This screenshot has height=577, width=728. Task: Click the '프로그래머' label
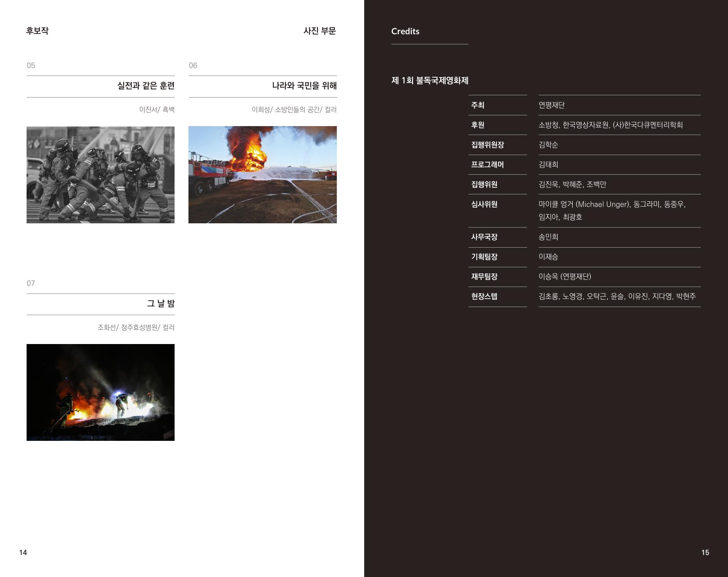pyautogui.click(x=488, y=165)
